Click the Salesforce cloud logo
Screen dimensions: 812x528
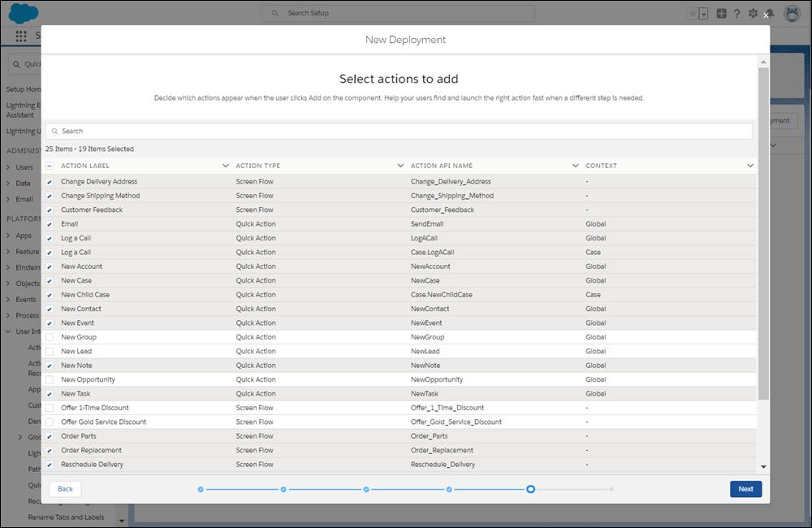[x=24, y=13]
